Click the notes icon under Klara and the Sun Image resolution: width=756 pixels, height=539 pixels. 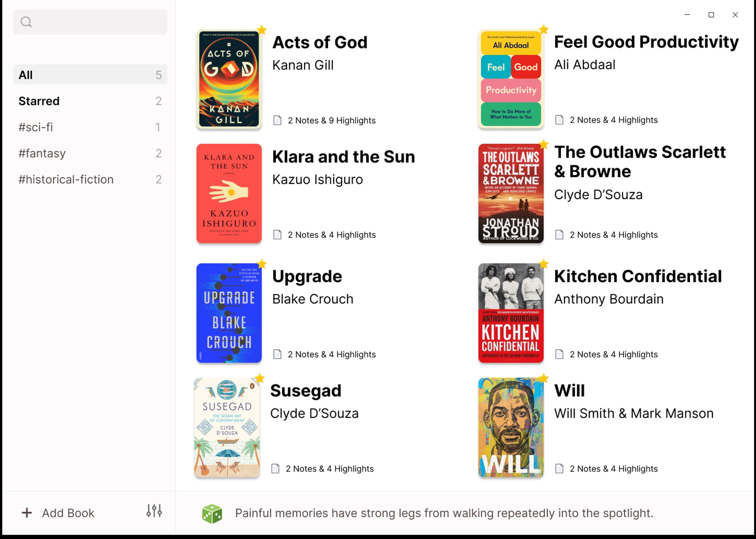tap(277, 235)
